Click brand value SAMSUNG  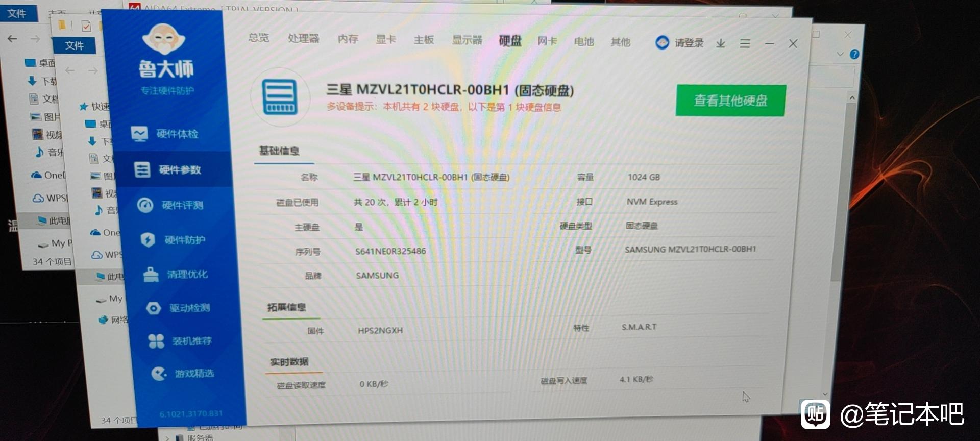377,276
